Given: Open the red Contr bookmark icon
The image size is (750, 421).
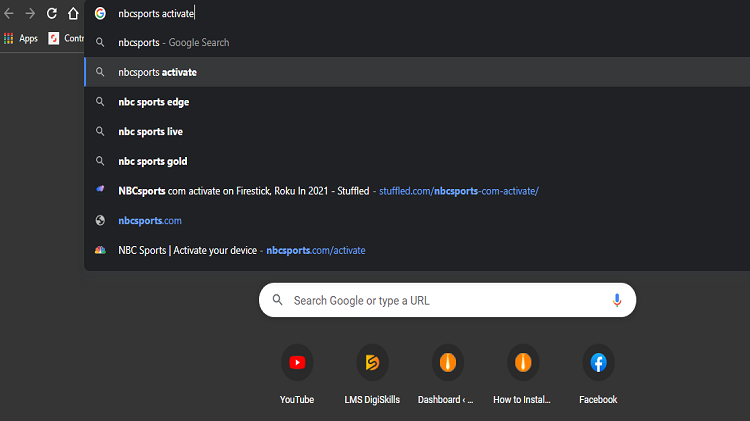Looking at the screenshot, I should coord(54,38).
